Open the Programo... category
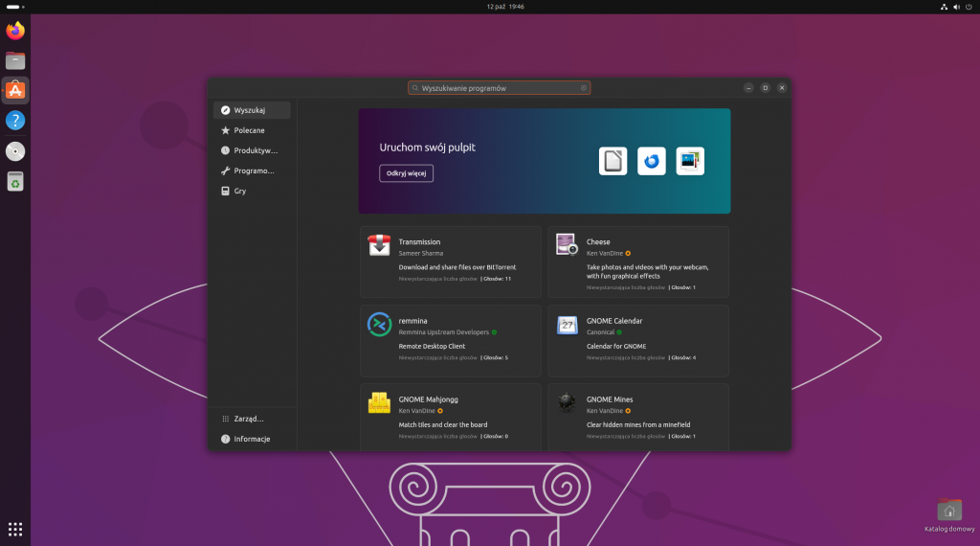 click(x=252, y=171)
